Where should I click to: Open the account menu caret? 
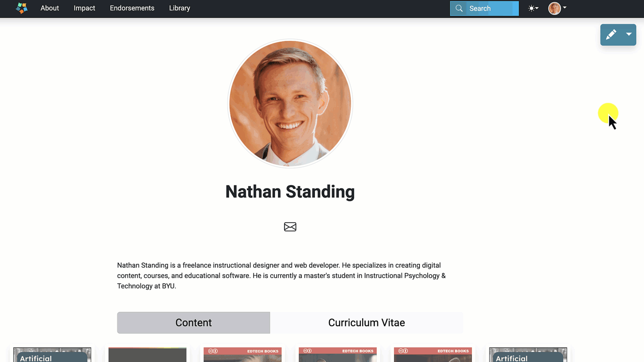[x=565, y=7]
